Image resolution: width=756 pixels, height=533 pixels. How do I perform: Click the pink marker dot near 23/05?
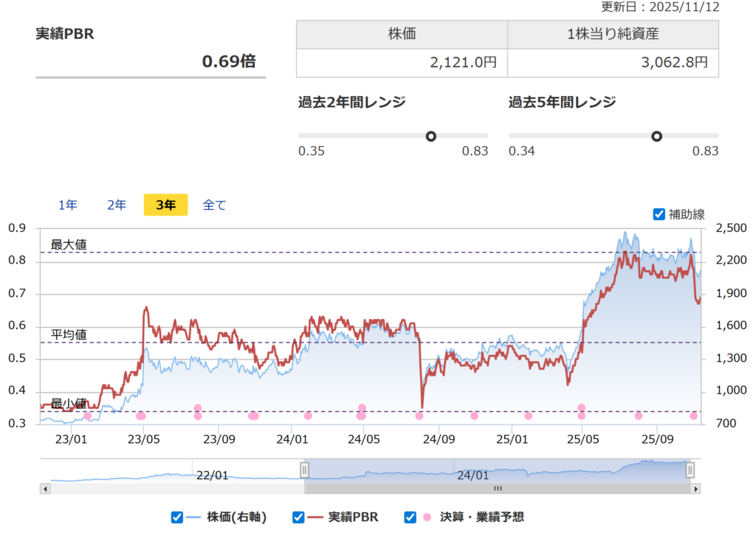tap(140, 416)
